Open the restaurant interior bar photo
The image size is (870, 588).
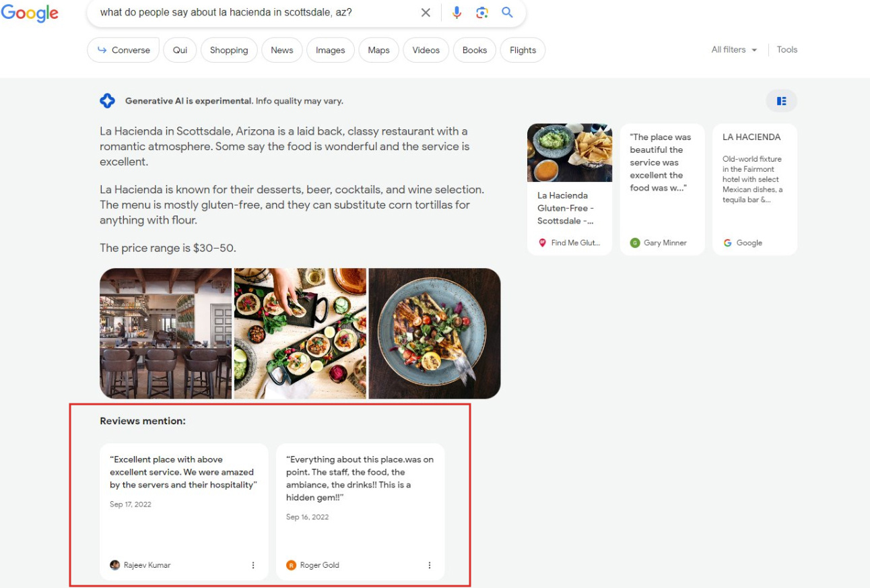[166, 333]
